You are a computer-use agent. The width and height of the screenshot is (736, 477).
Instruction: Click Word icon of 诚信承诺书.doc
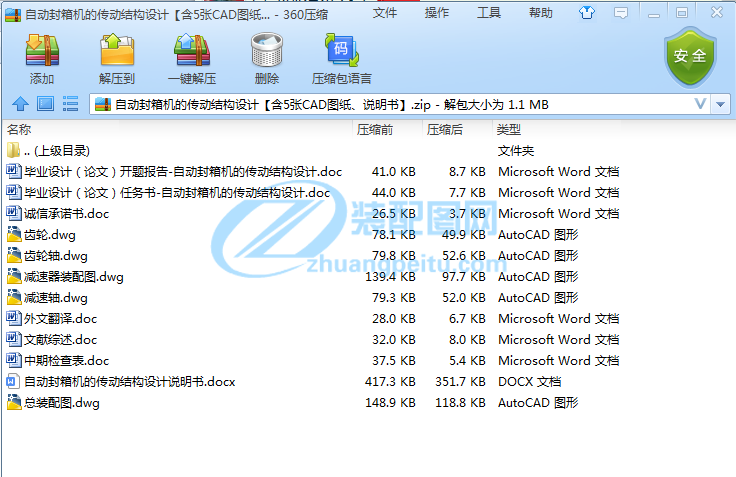(x=14, y=213)
